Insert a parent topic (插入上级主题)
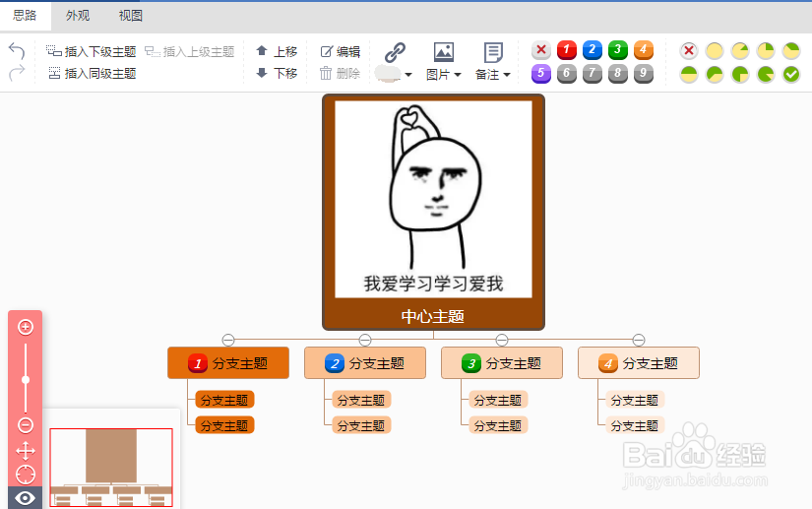 (x=190, y=51)
